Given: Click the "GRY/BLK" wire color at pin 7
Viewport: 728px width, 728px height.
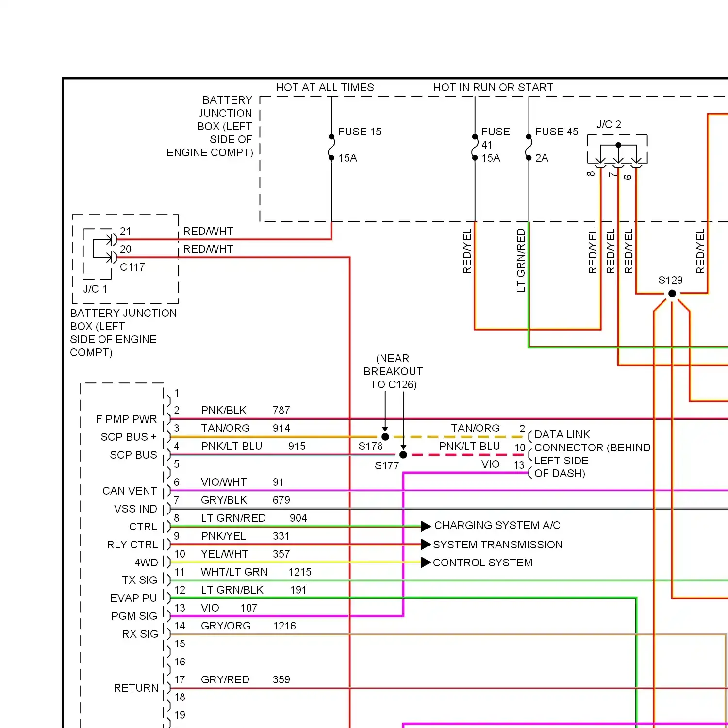Looking at the screenshot, I should click(224, 500).
